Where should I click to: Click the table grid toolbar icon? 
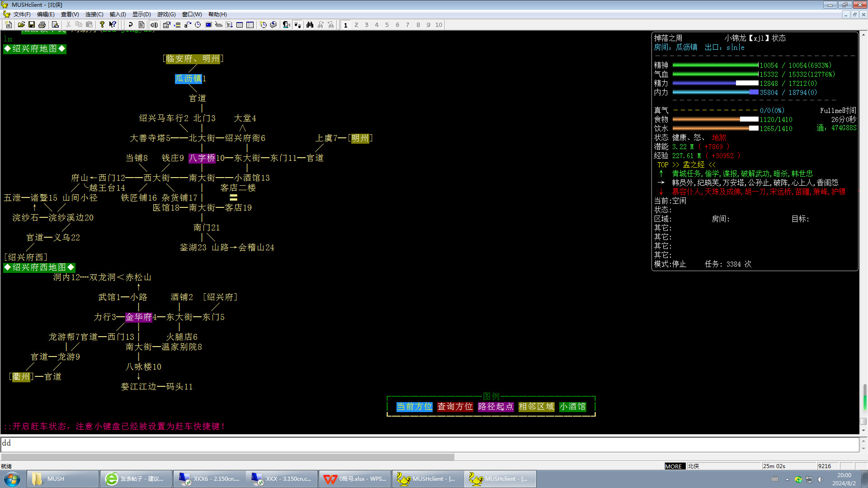pyautogui.click(x=250, y=25)
